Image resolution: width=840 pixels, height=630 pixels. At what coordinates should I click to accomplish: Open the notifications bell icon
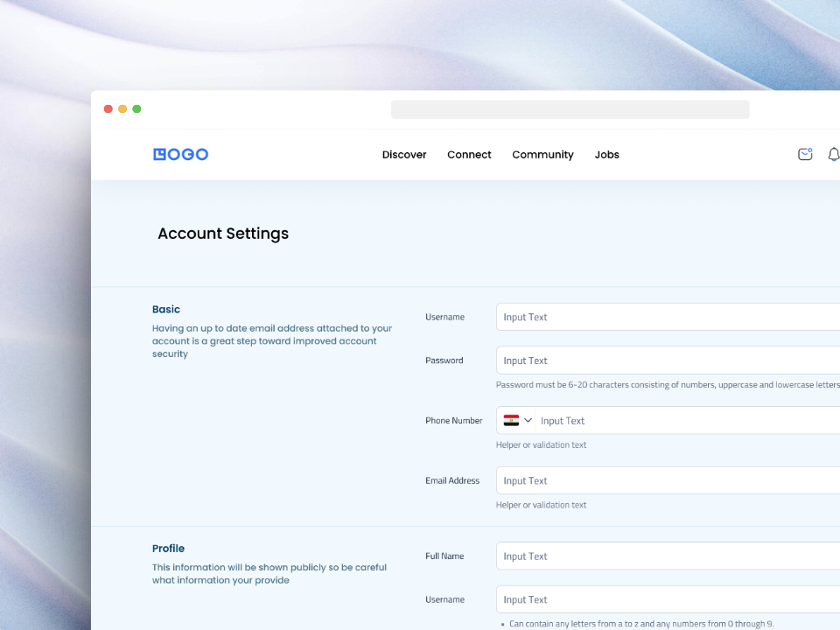point(834,154)
